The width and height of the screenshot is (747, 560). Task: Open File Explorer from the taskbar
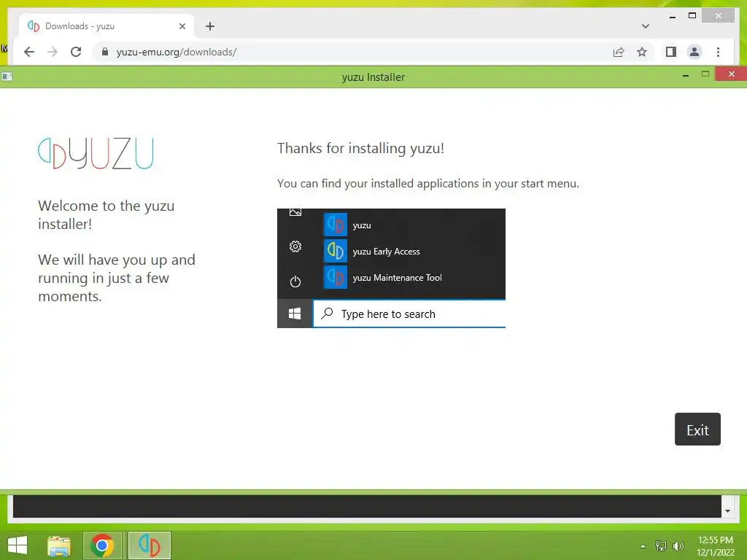[x=59, y=545]
